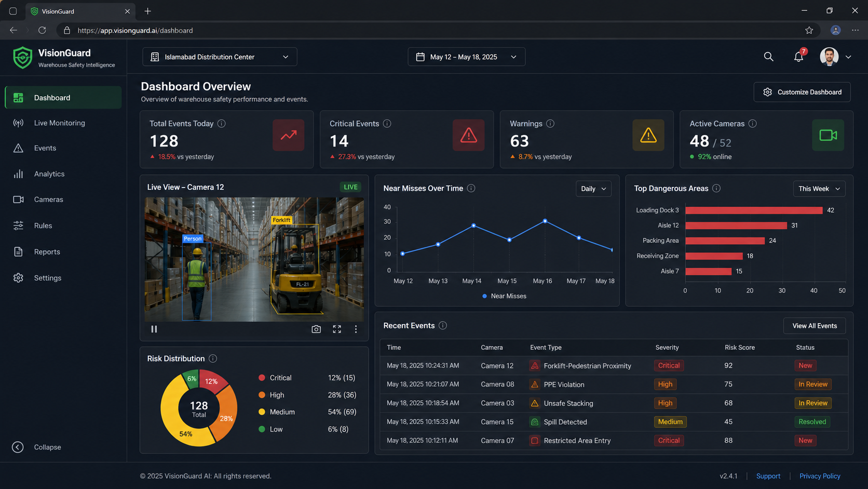Screen dimensions: 868x489
Task: Click the Loading Dock 3 bar
Action: point(754,210)
